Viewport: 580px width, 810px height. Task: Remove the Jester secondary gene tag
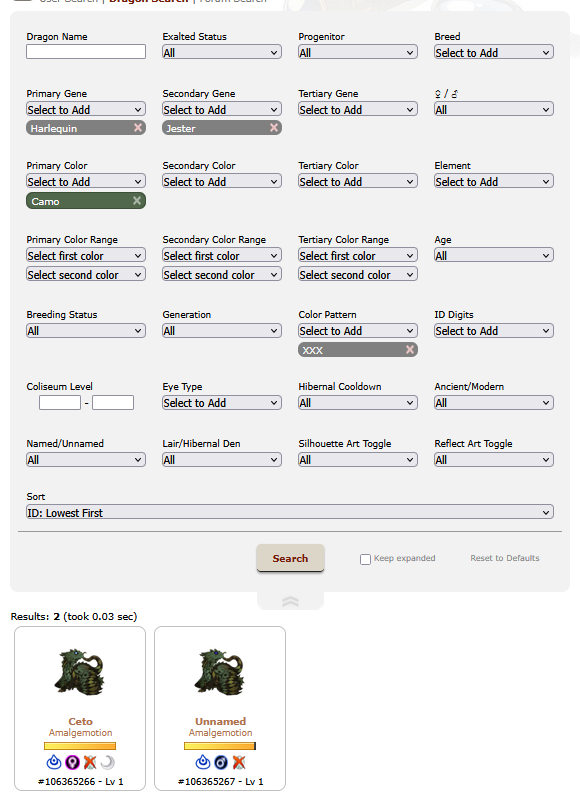point(274,128)
